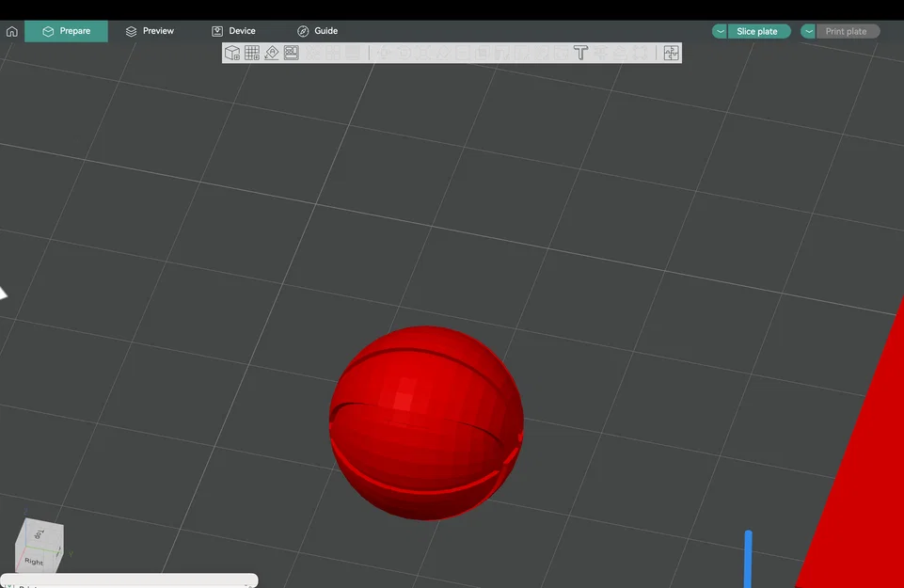
Task: Open the Guide tab
Action: click(318, 31)
